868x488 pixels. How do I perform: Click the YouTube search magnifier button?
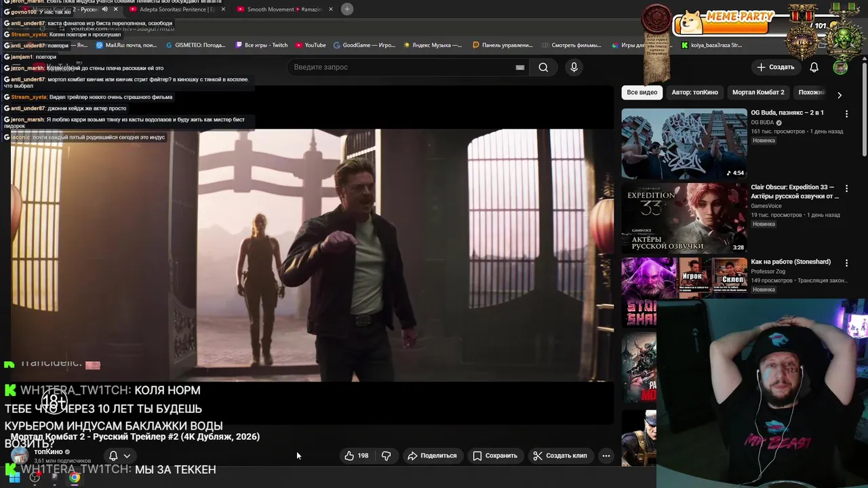[x=543, y=67]
